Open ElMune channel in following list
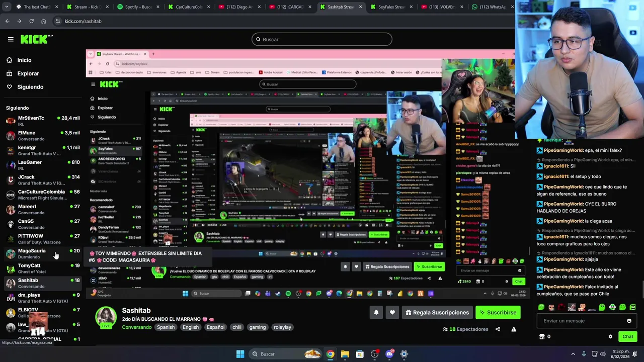 click(42, 136)
